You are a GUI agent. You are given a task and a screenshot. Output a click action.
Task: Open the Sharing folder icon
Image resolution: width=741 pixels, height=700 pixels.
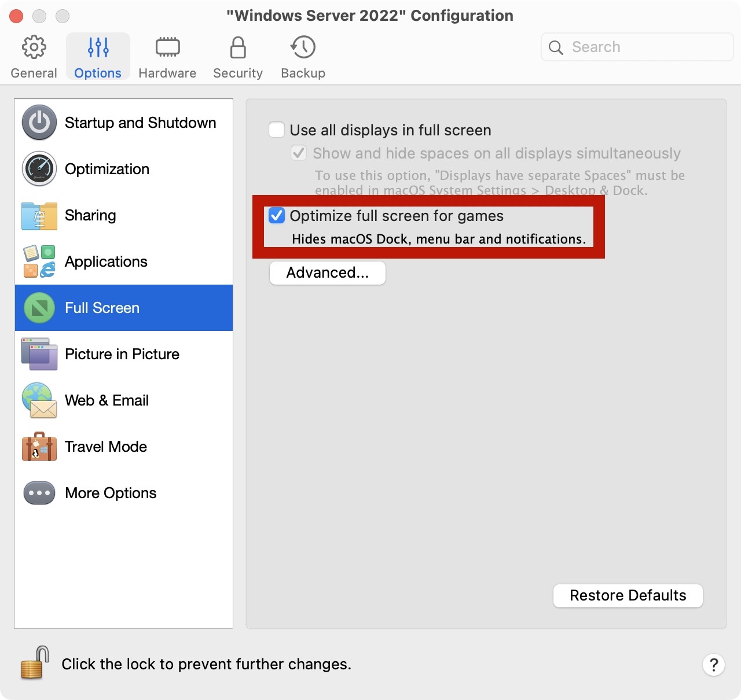click(39, 216)
